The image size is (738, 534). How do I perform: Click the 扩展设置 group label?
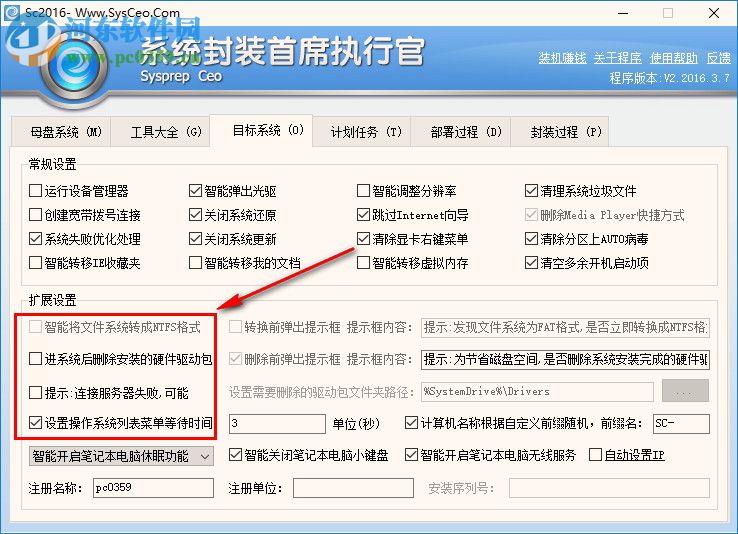point(52,300)
